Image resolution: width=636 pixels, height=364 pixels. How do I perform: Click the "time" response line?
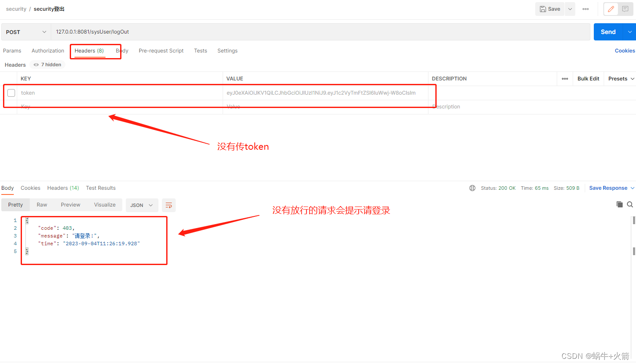pos(89,244)
